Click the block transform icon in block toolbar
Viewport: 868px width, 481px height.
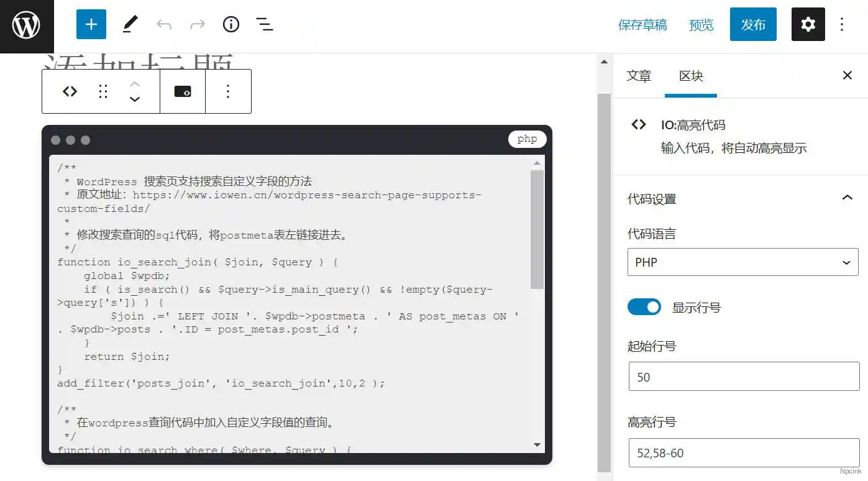click(x=183, y=91)
